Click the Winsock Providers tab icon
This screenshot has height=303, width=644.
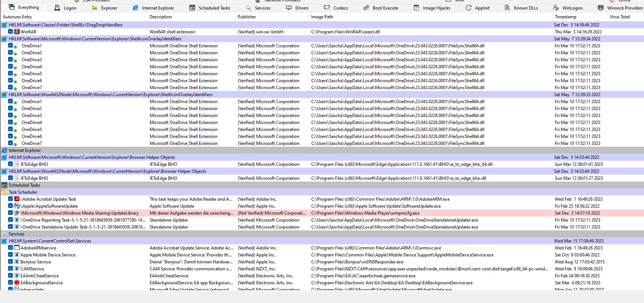601,8
